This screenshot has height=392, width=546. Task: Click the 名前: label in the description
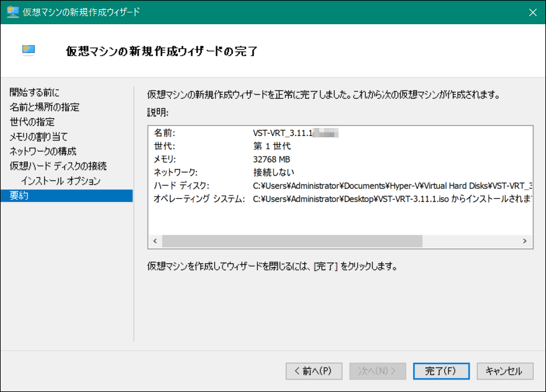(x=165, y=133)
